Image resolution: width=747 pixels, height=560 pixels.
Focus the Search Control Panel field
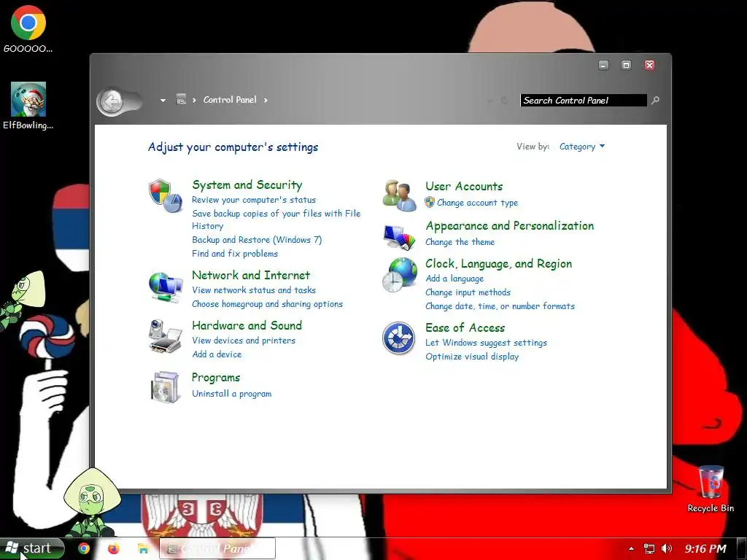pyautogui.click(x=584, y=101)
